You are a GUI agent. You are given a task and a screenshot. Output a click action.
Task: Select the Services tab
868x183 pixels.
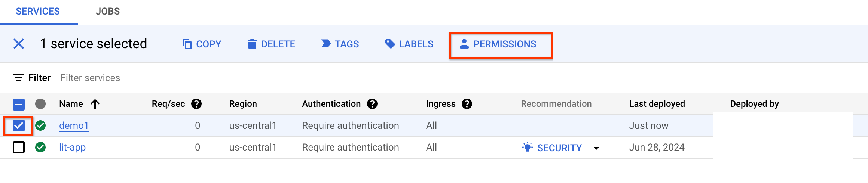pos(38,11)
